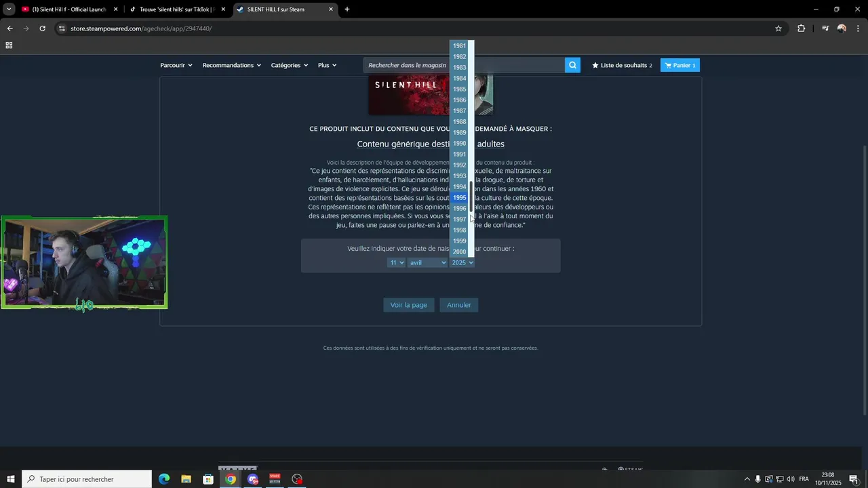The height and width of the screenshot is (488, 868).
Task: Open a new tab with plus button
Action: click(347, 9)
